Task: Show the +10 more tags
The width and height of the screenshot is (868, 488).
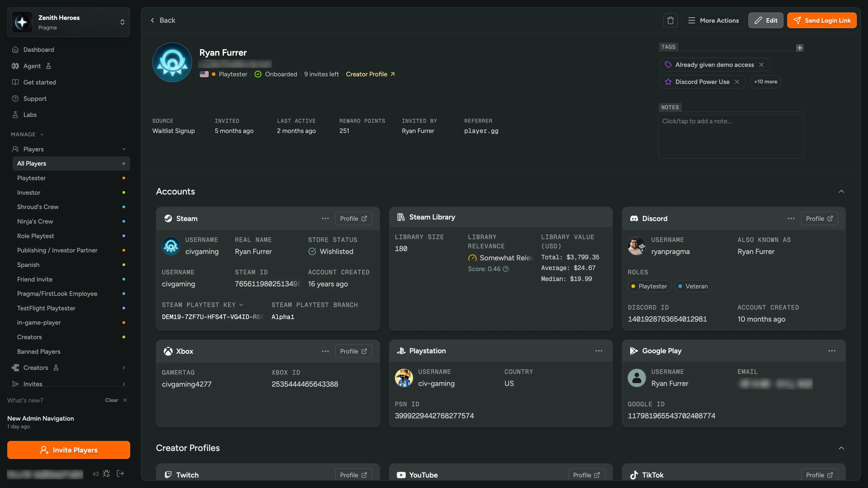Action: [766, 82]
